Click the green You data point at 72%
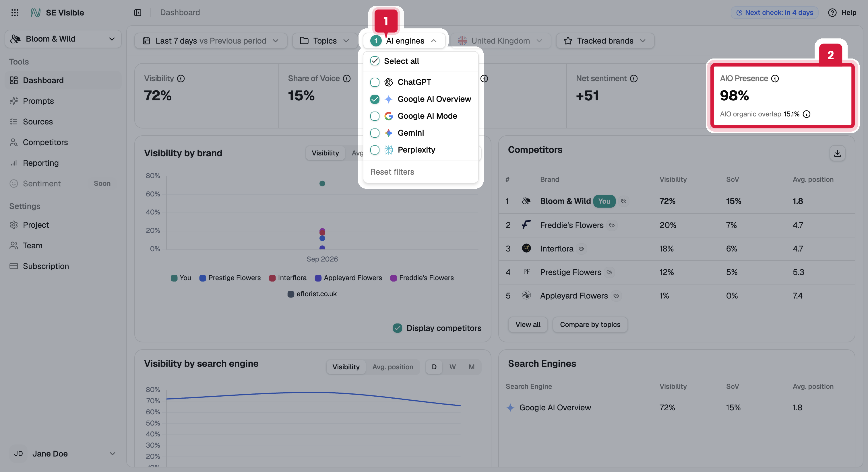The width and height of the screenshot is (868, 472). tap(322, 184)
